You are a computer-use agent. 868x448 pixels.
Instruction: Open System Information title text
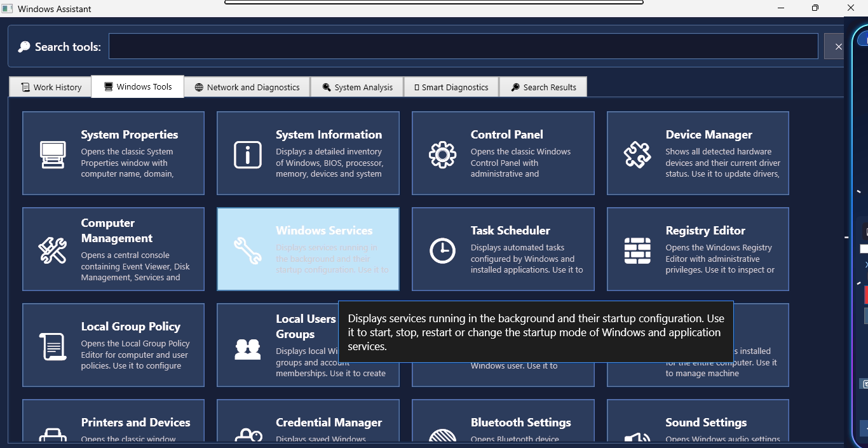click(329, 135)
